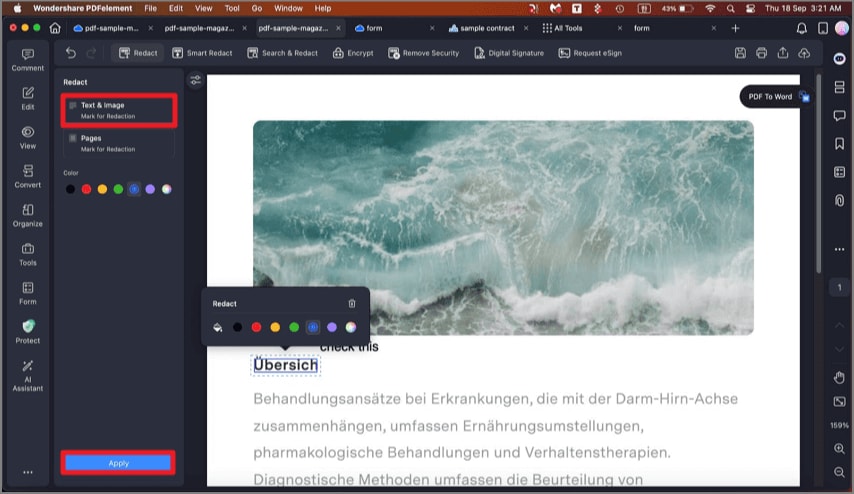The width and height of the screenshot is (854, 494).
Task: Launch the AI Assistant from sidebar
Action: (28, 376)
